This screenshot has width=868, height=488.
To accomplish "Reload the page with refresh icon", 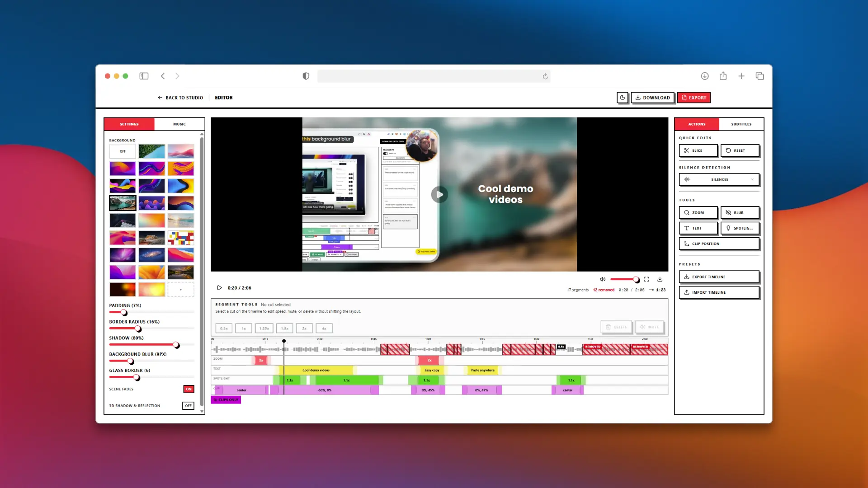I will click(x=545, y=76).
